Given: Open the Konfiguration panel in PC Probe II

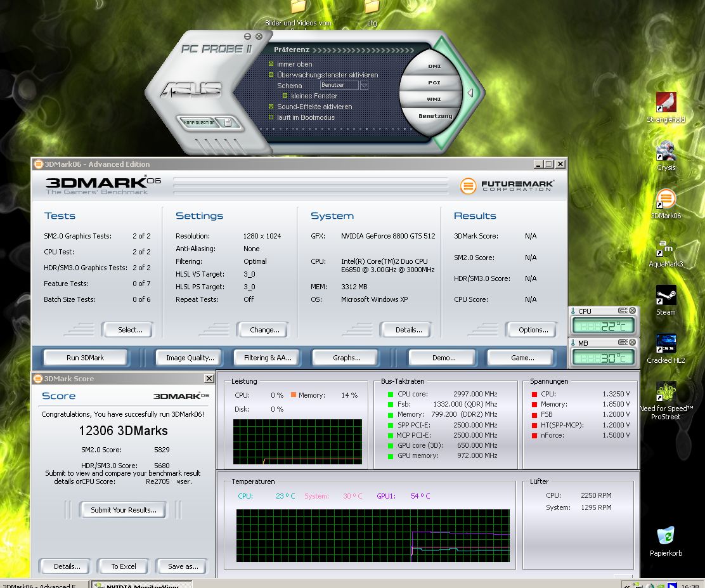Looking at the screenshot, I should 200,122.
